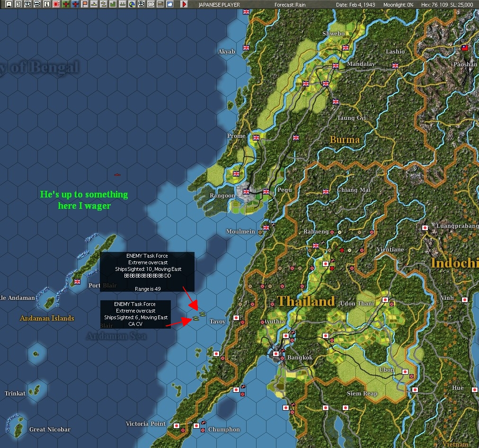Select the enemy CA CV task force marker
Viewport: 479px width, 448px height.
coord(196,319)
